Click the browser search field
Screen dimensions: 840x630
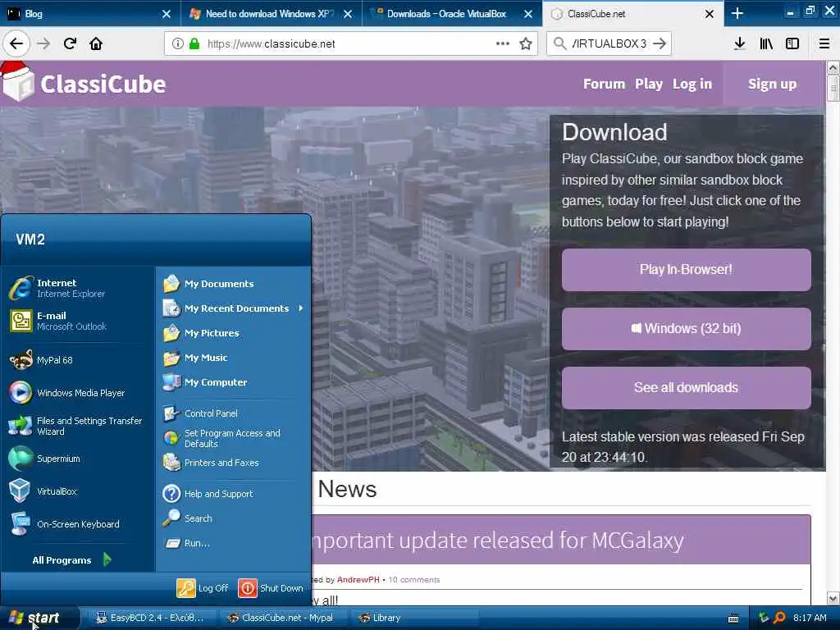click(609, 43)
